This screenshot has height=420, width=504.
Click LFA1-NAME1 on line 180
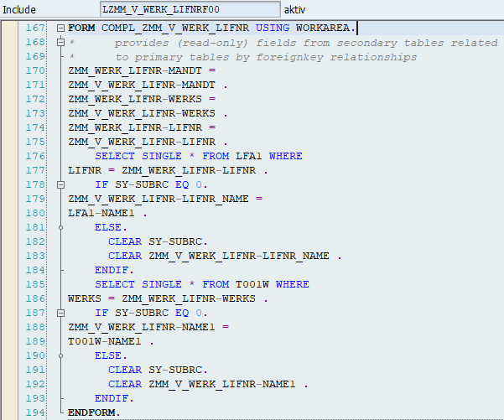point(101,213)
